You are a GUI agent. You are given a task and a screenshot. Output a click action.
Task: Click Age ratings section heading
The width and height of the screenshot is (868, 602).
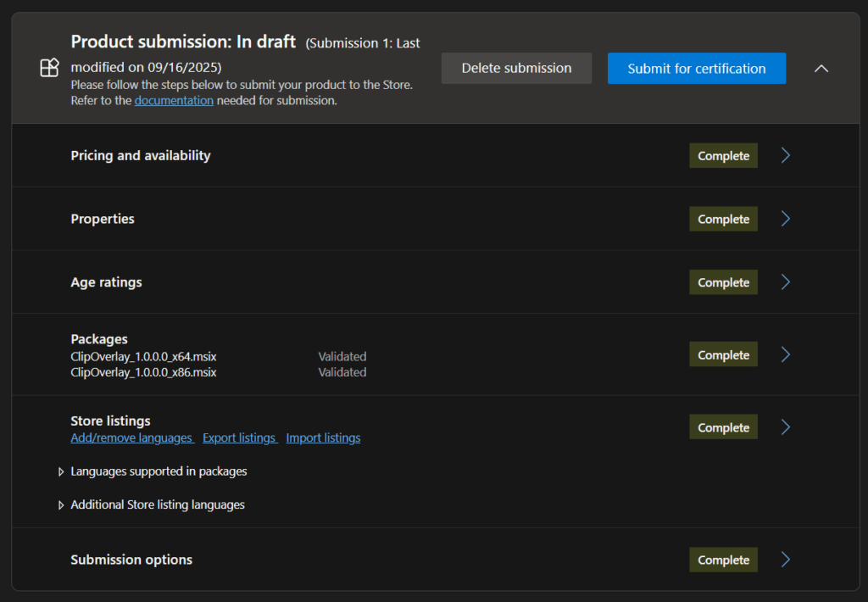pyautogui.click(x=106, y=282)
